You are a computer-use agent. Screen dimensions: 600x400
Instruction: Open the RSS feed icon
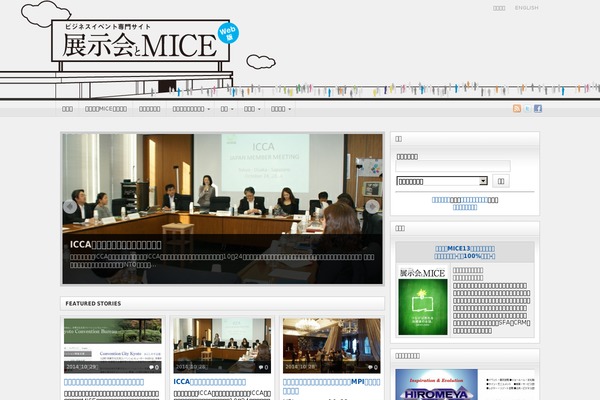[x=517, y=109]
